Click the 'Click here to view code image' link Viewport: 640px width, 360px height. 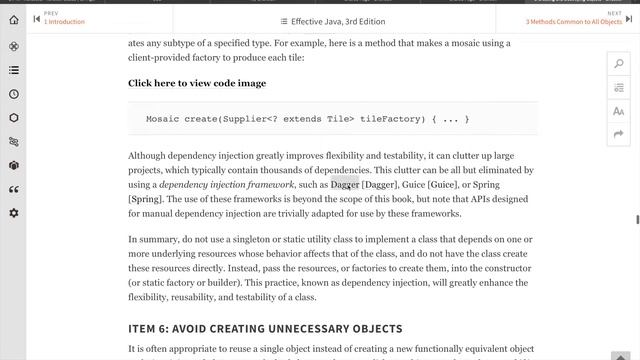click(x=197, y=83)
